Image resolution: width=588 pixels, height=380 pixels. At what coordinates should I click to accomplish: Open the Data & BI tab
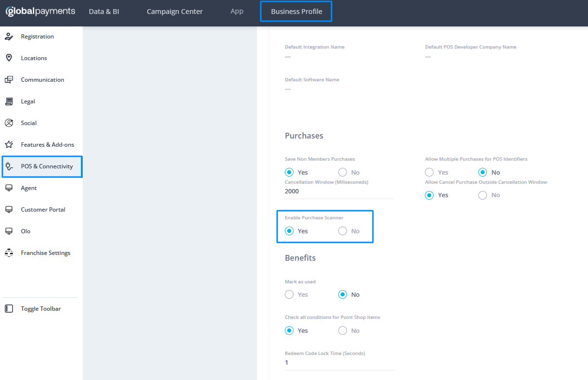pyautogui.click(x=104, y=12)
